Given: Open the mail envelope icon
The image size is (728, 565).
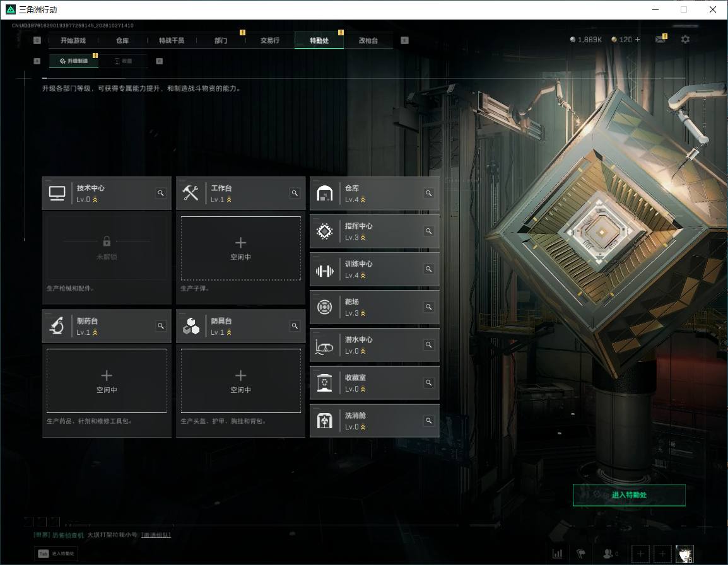Looking at the screenshot, I should 660,40.
